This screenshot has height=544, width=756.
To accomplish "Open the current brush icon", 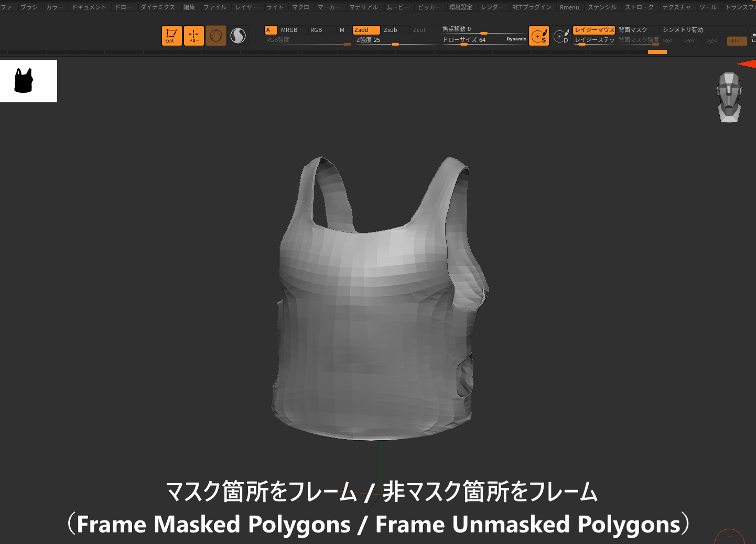I will (215, 35).
